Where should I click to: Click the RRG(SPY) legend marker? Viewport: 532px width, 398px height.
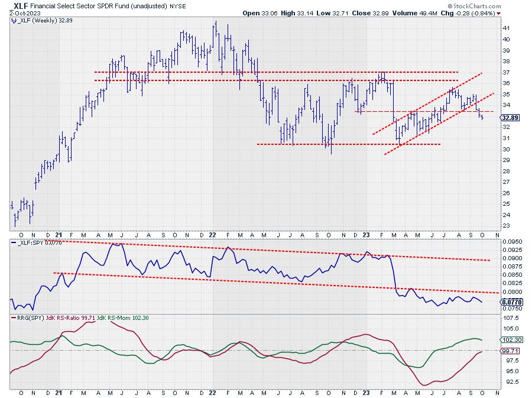15,319
